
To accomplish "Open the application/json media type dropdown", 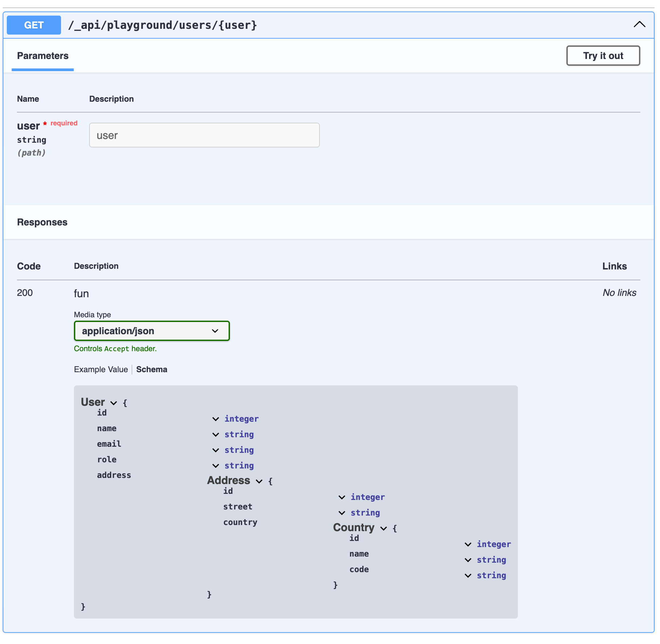I will [152, 331].
